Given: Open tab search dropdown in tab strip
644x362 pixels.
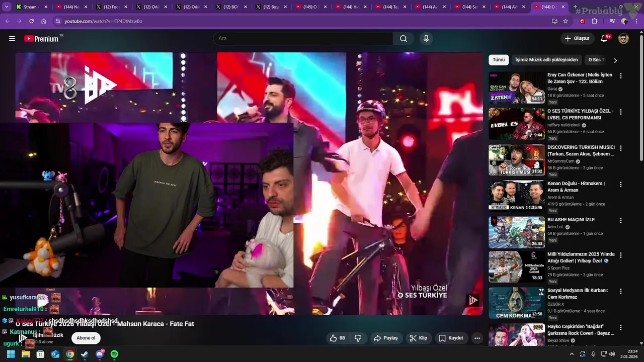Looking at the screenshot, I should [x=7, y=7].
